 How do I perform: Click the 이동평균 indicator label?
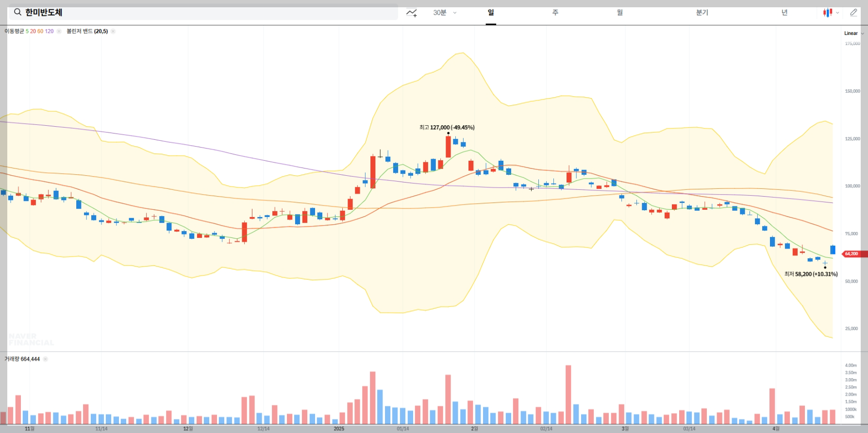pos(14,31)
